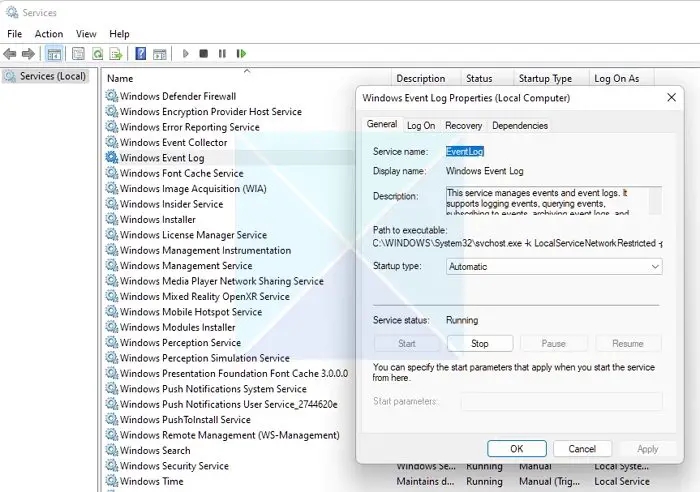Switch to the General tab
This screenshot has width=700, height=492.
pyautogui.click(x=382, y=124)
